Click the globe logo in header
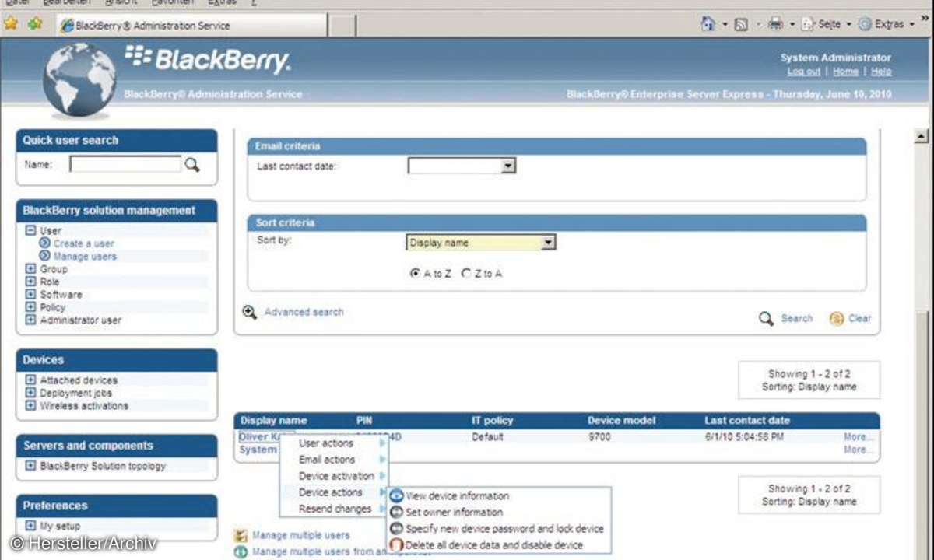 79,79
